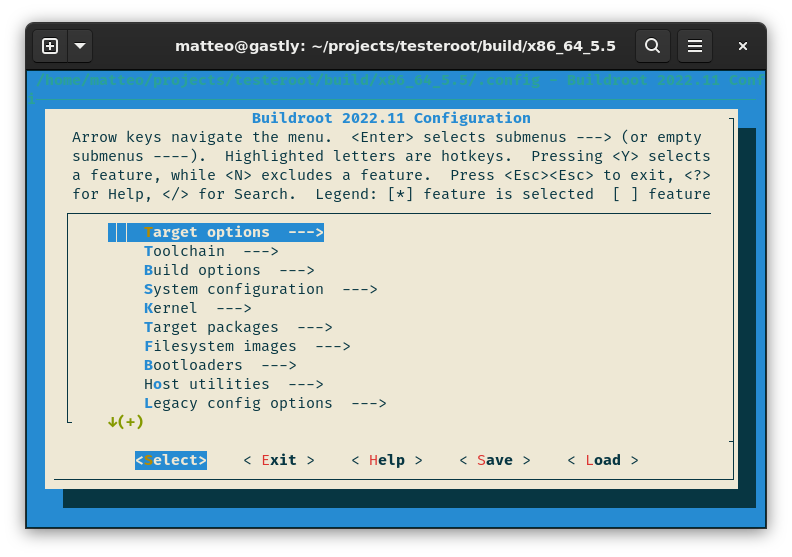Open the Host utilities submenu
Viewport: 792px width, 557px height.
point(233,384)
